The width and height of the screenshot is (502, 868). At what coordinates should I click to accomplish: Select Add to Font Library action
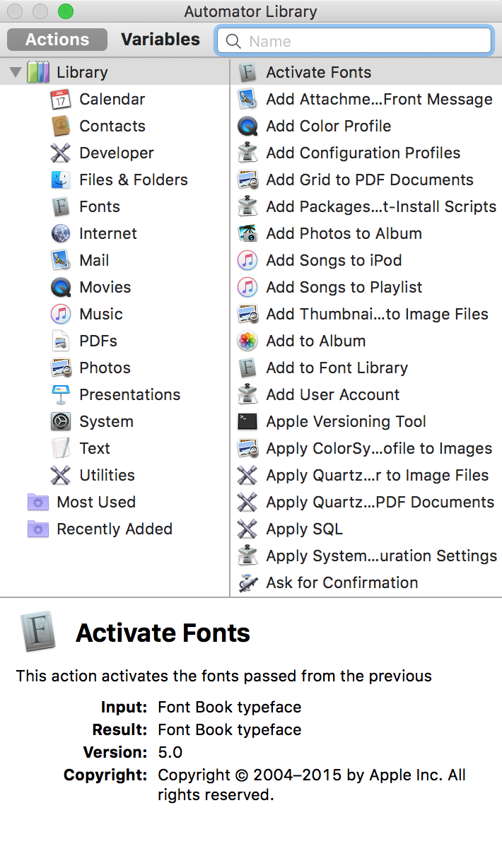[366, 368]
